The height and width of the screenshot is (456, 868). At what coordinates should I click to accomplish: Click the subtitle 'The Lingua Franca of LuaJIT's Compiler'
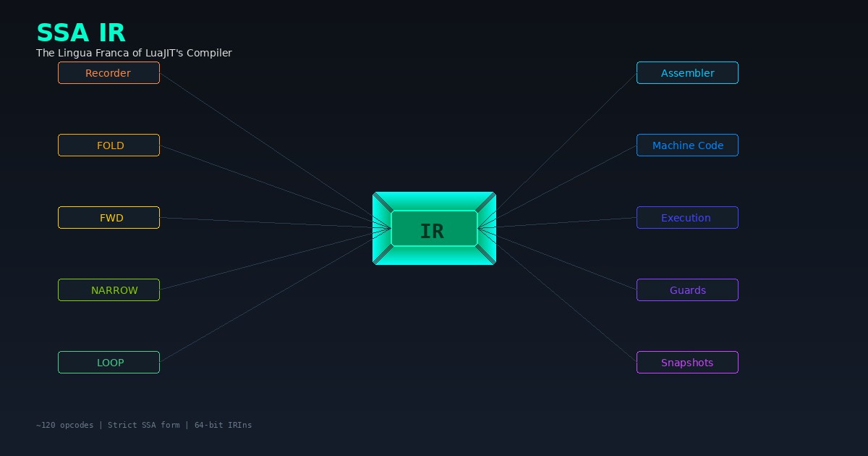click(x=134, y=53)
